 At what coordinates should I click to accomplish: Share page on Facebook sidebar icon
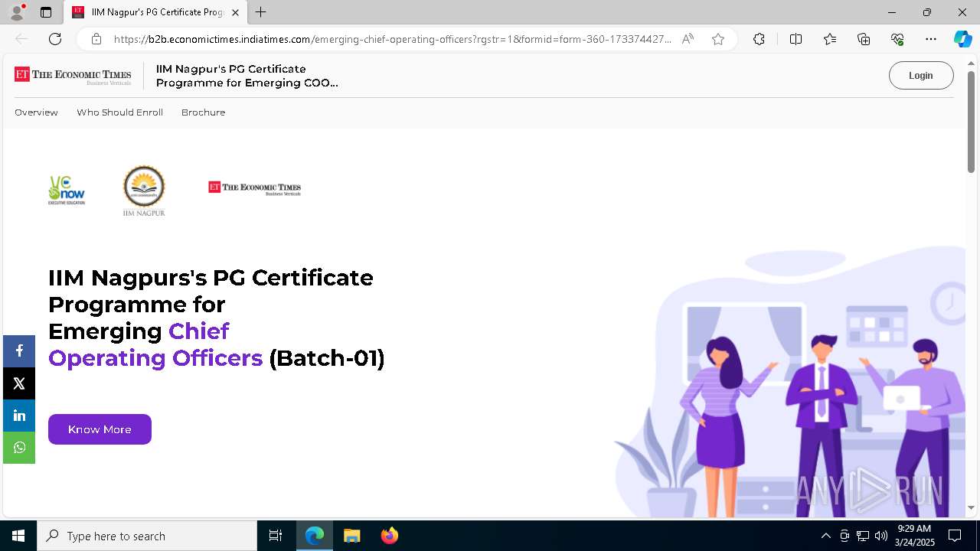coord(19,350)
